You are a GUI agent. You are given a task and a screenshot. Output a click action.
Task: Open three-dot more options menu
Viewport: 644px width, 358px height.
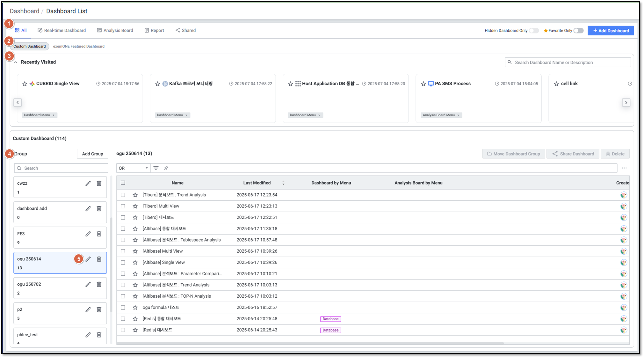click(624, 168)
